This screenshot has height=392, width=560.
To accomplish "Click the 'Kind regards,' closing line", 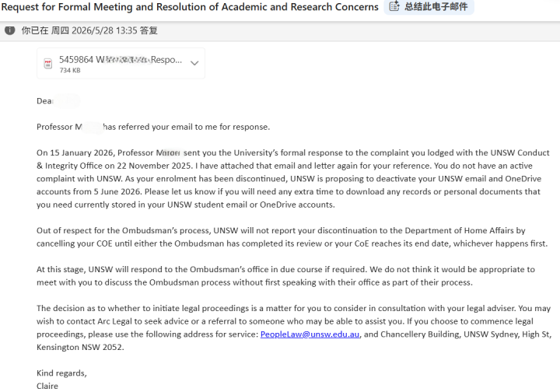I will (x=61, y=373).
